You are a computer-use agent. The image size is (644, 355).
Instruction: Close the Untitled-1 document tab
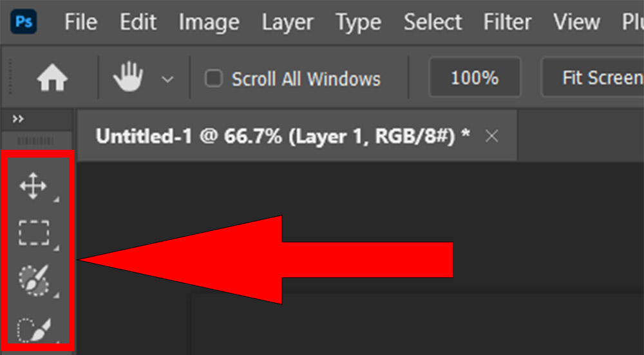pos(491,136)
